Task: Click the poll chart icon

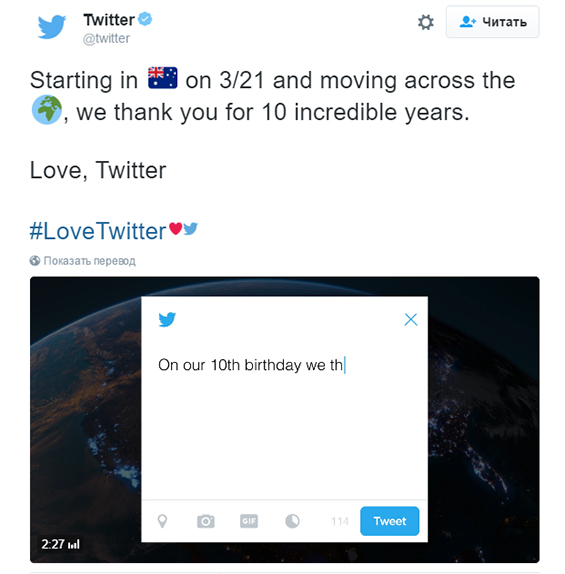Action: pyautogui.click(x=292, y=521)
